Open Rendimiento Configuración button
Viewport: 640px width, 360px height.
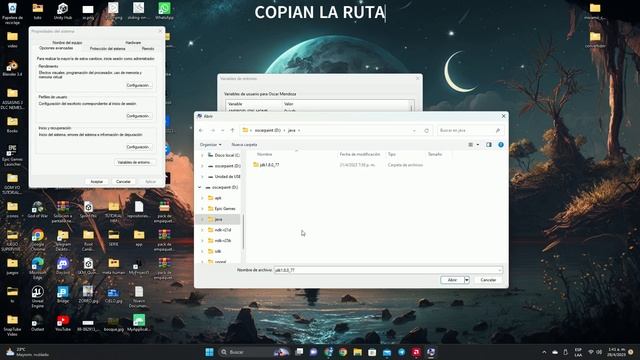click(138, 85)
